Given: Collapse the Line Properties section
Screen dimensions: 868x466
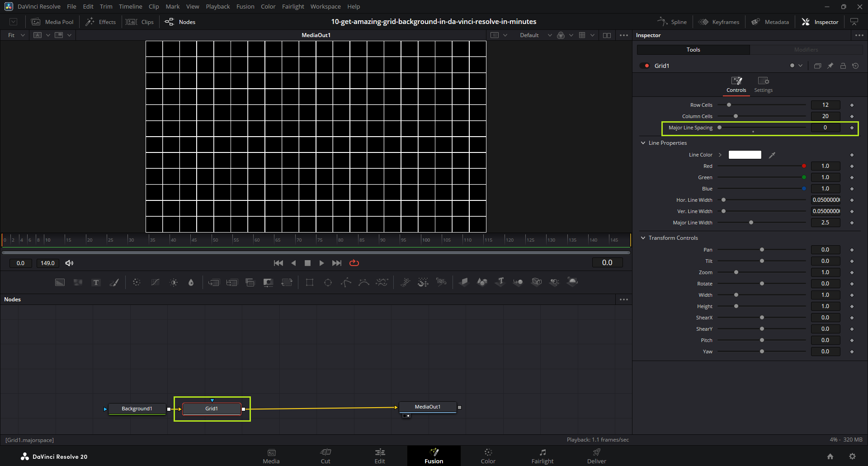Looking at the screenshot, I should point(643,143).
